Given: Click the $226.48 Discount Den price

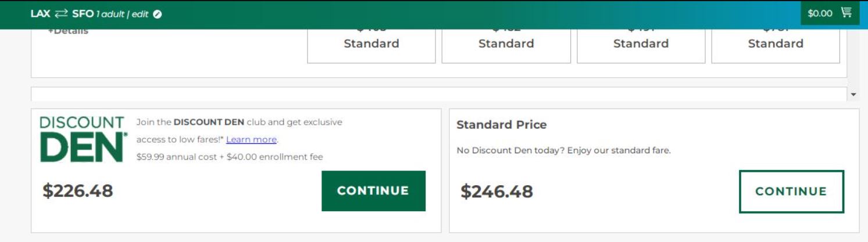Looking at the screenshot, I should click(78, 190).
